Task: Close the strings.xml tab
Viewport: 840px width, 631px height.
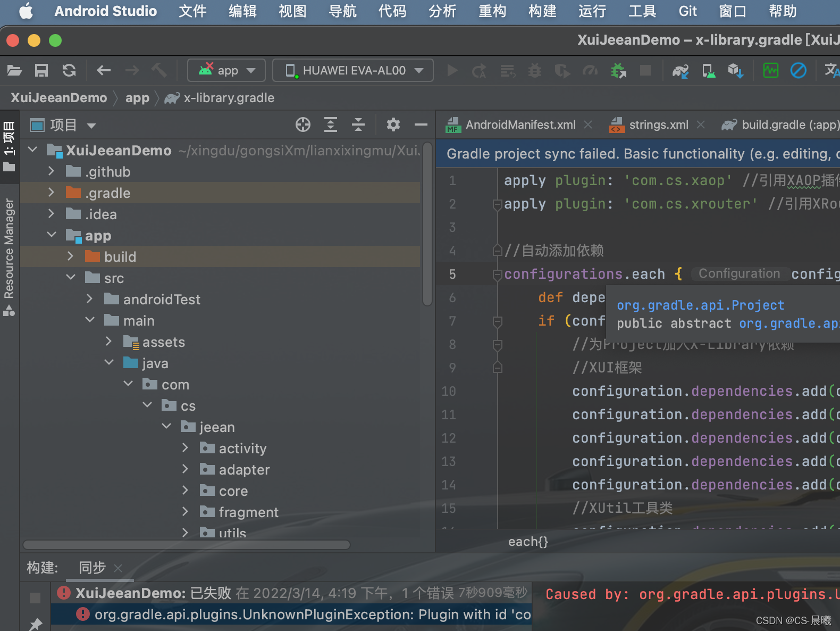Action: coord(701,124)
